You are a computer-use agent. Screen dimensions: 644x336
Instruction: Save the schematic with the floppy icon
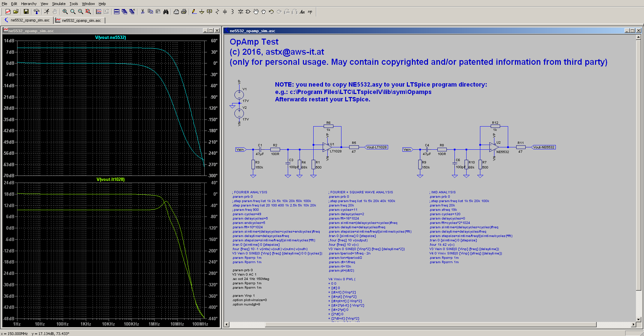pyautogui.click(x=26, y=12)
